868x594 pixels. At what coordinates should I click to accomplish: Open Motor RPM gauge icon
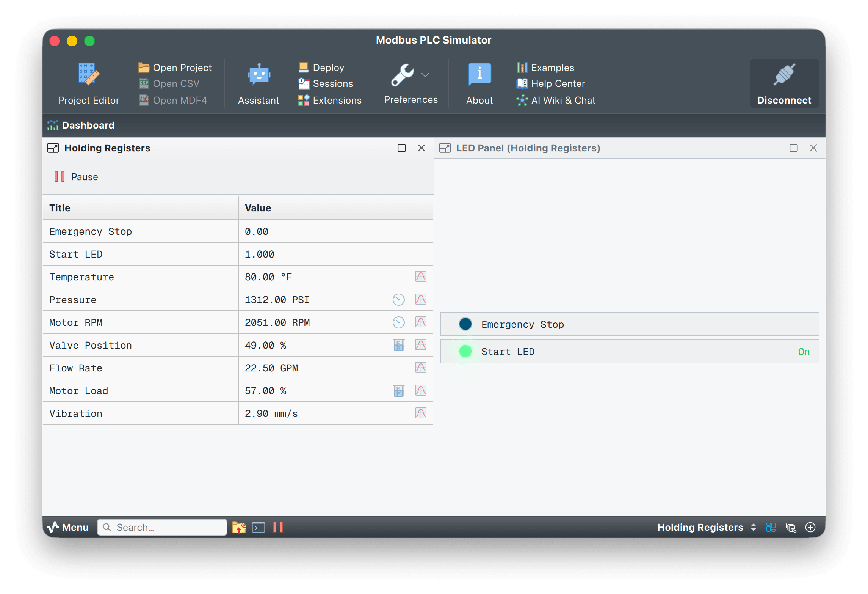pos(398,322)
